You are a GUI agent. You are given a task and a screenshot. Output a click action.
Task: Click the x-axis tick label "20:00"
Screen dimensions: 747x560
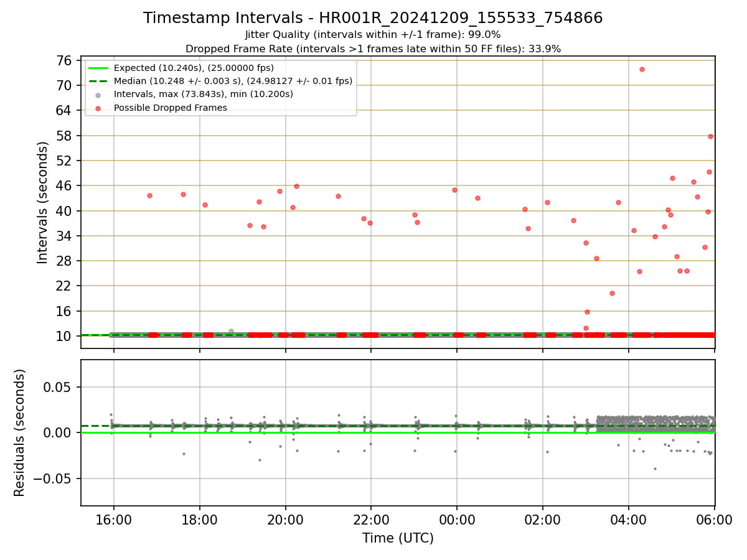click(x=285, y=520)
